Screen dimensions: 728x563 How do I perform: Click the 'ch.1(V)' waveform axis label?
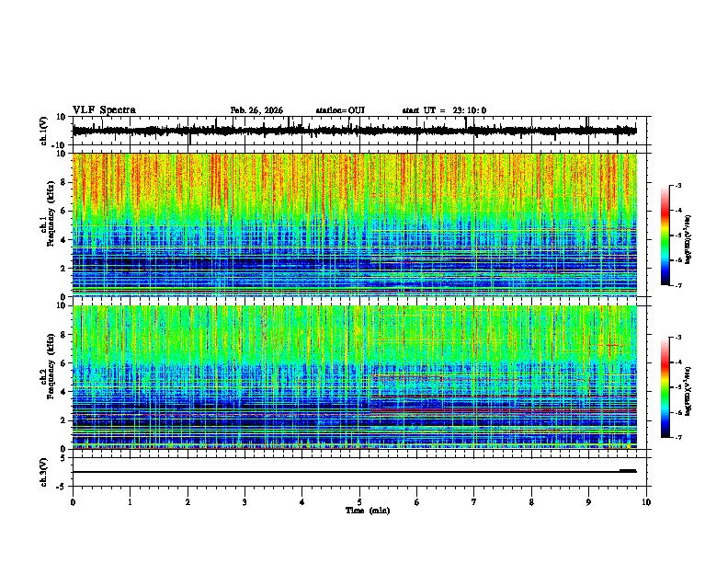point(44,131)
